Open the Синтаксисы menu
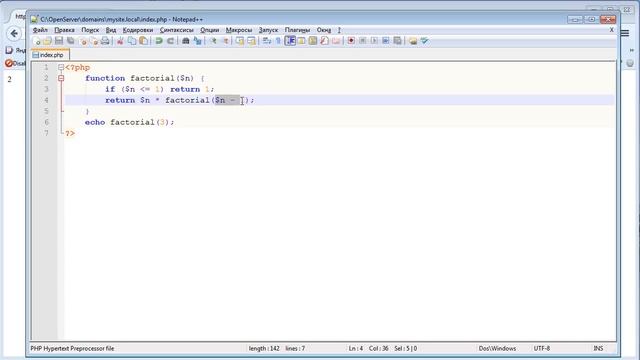640x360 pixels. 177,30
